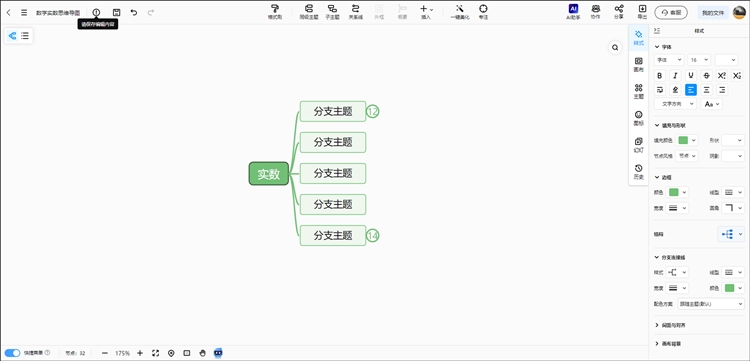
Task: Align text left
Action: (x=691, y=89)
